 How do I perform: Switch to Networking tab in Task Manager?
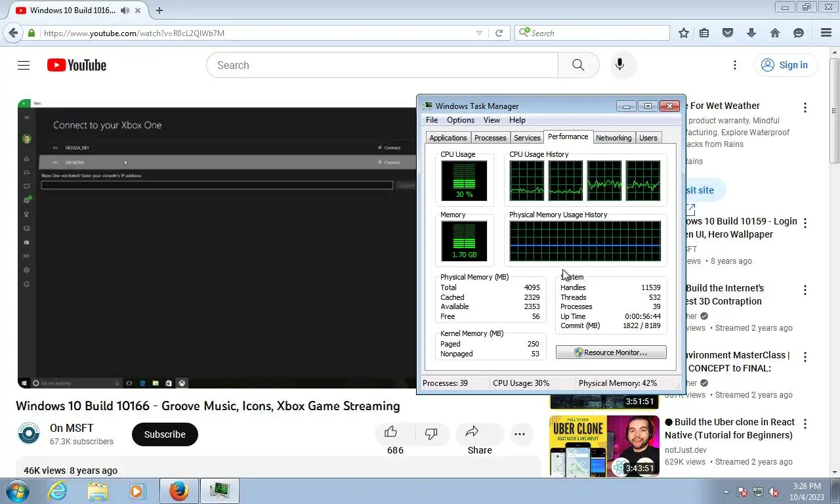(x=614, y=138)
